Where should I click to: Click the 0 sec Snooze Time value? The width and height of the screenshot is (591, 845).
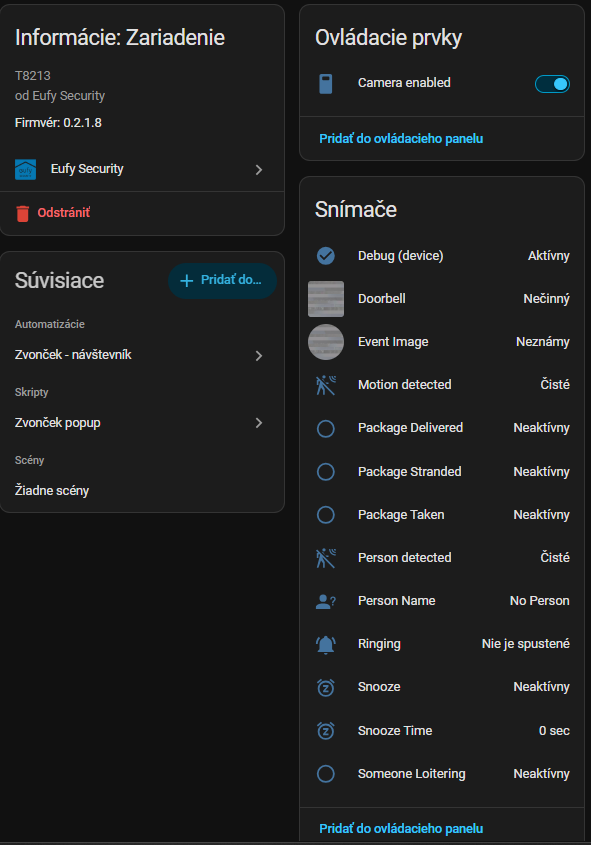click(554, 731)
